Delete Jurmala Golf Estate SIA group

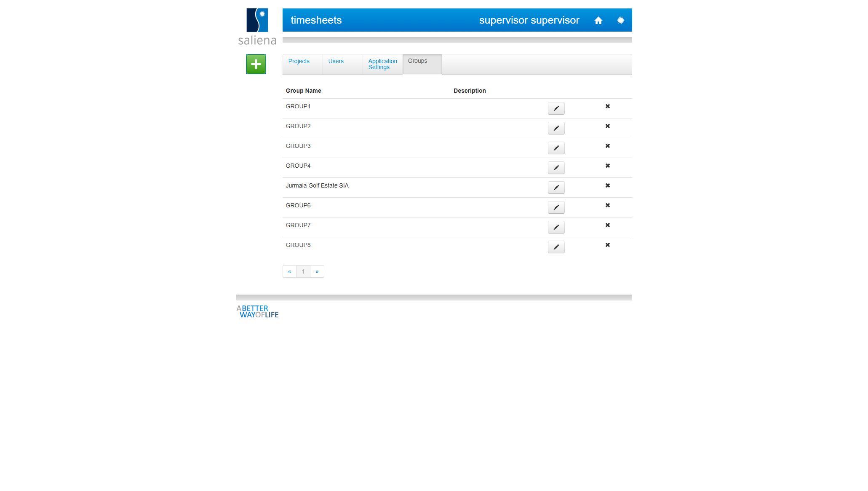[x=607, y=185]
